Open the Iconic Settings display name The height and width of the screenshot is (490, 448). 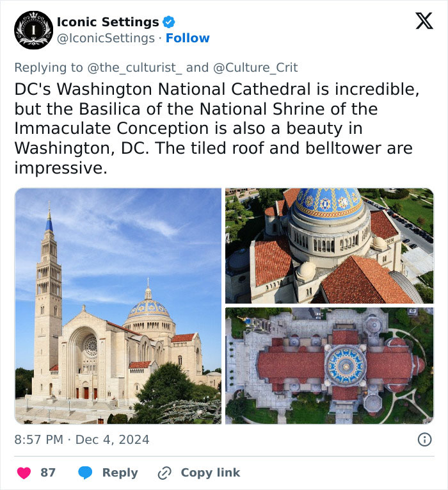108,22
